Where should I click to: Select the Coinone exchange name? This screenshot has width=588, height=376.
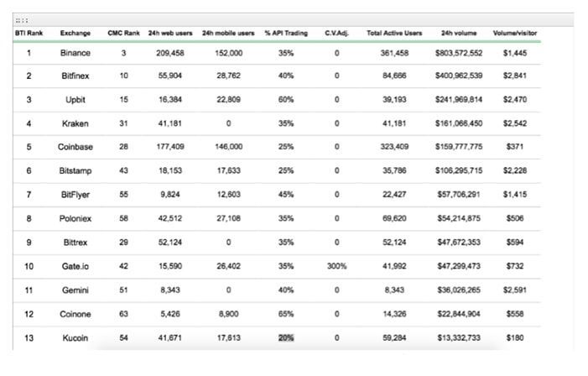click(x=75, y=314)
